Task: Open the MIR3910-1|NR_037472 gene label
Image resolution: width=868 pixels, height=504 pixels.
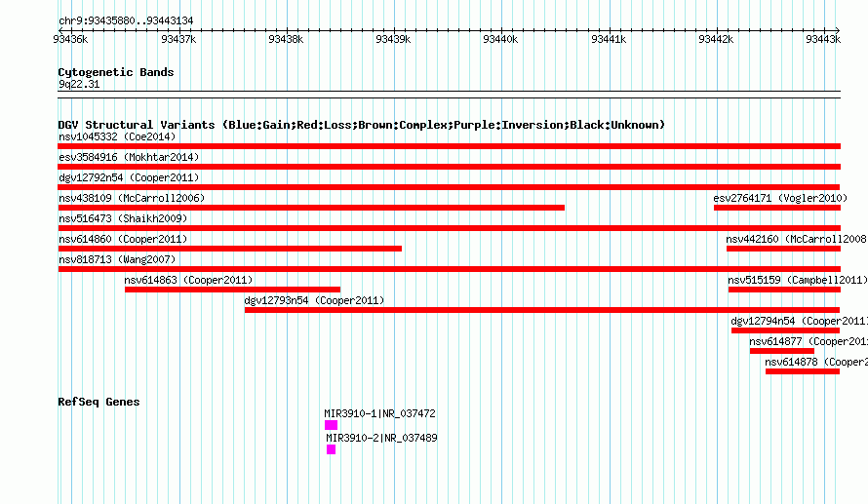Action: click(x=379, y=413)
